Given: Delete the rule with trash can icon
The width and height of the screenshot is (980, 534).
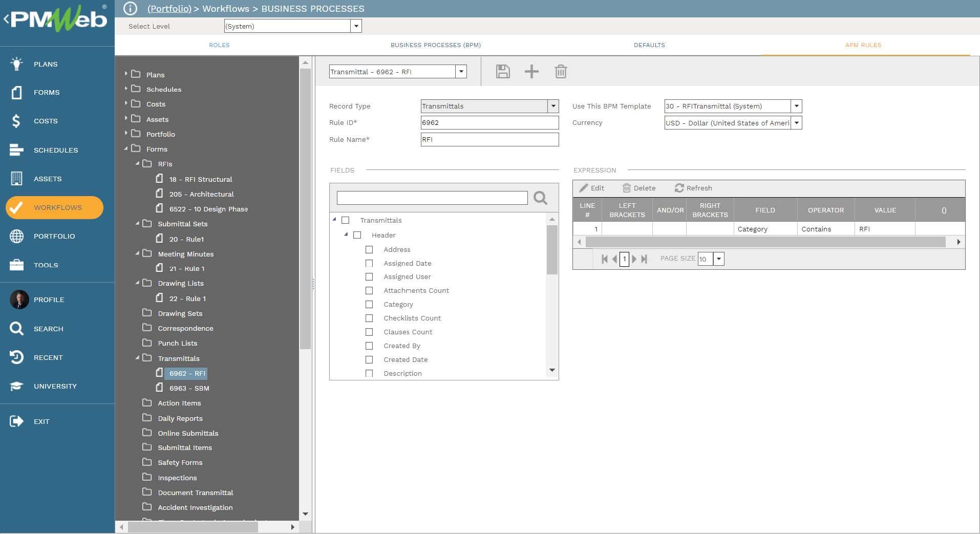Looking at the screenshot, I should [561, 71].
